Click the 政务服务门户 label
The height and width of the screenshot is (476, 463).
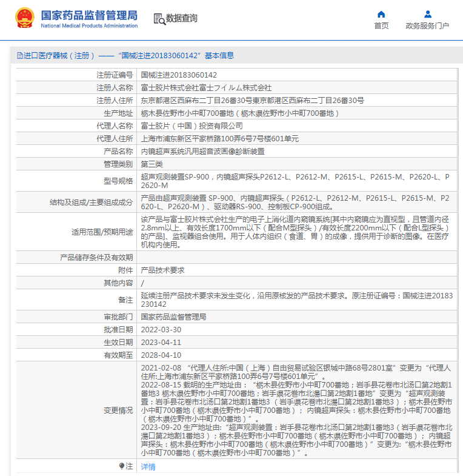[427, 26]
